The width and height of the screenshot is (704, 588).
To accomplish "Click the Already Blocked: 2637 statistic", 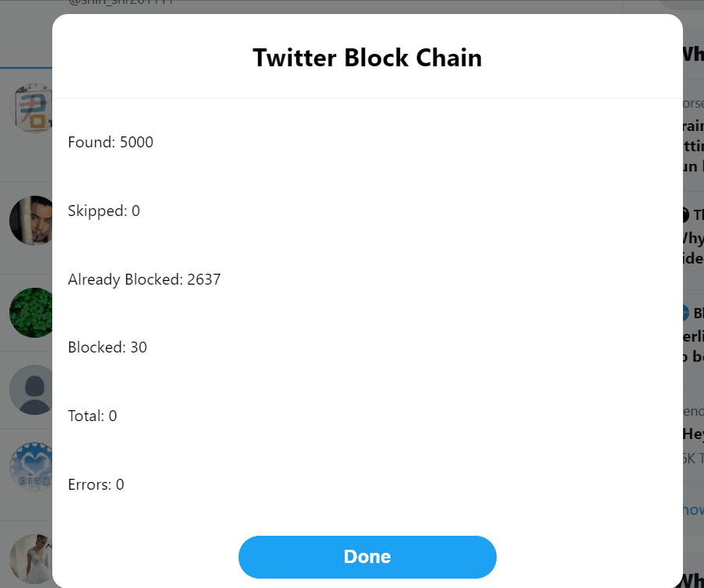I will tap(144, 279).
